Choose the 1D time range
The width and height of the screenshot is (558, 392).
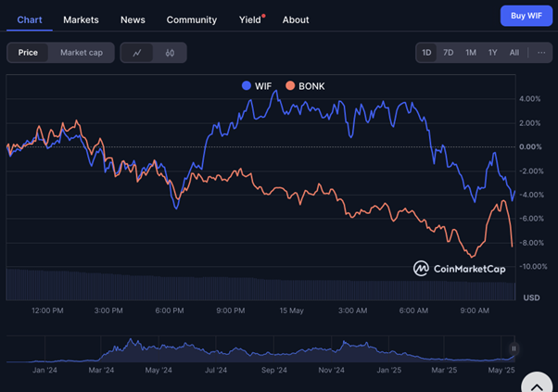coord(426,53)
